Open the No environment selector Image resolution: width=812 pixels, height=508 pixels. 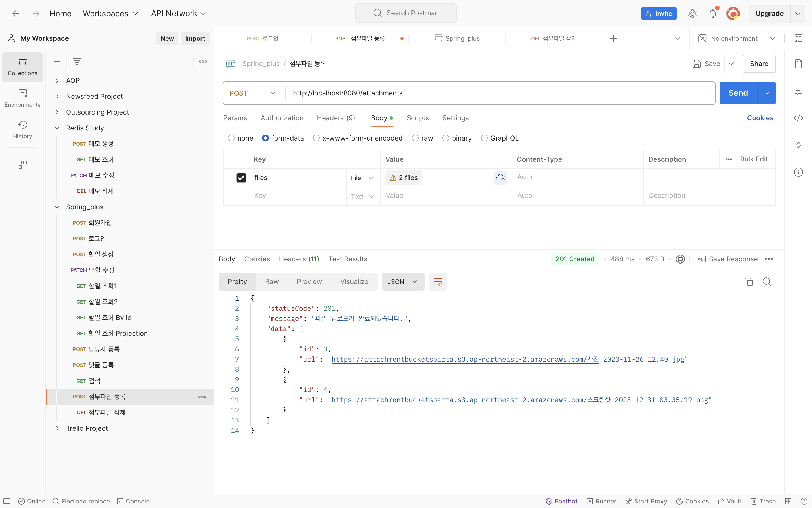click(x=736, y=38)
